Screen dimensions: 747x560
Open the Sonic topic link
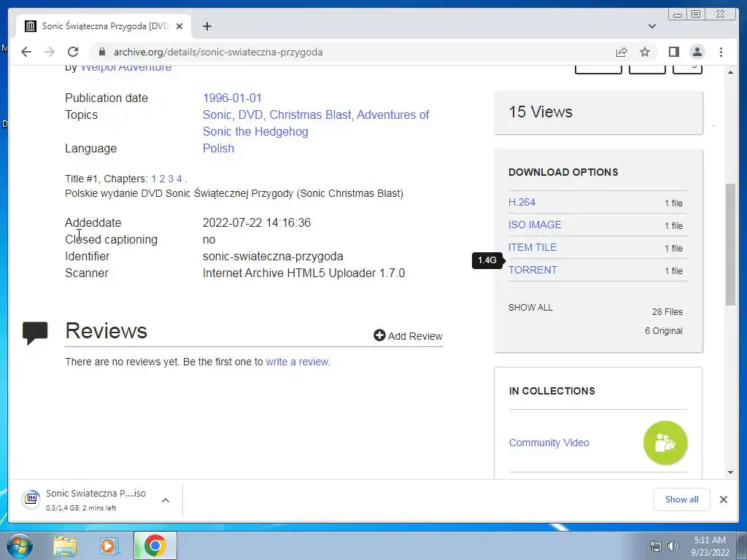pos(217,114)
